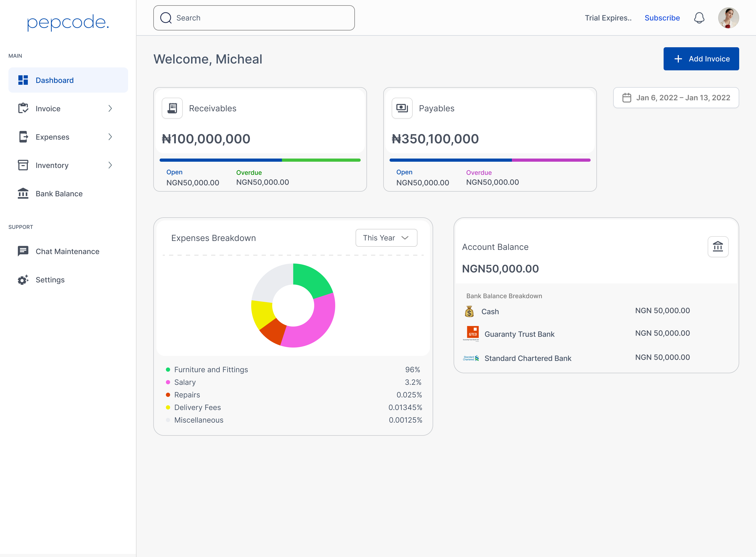Image resolution: width=756 pixels, height=557 pixels.
Task: Expand the Inventory menu chevron
Action: (110, 165)
